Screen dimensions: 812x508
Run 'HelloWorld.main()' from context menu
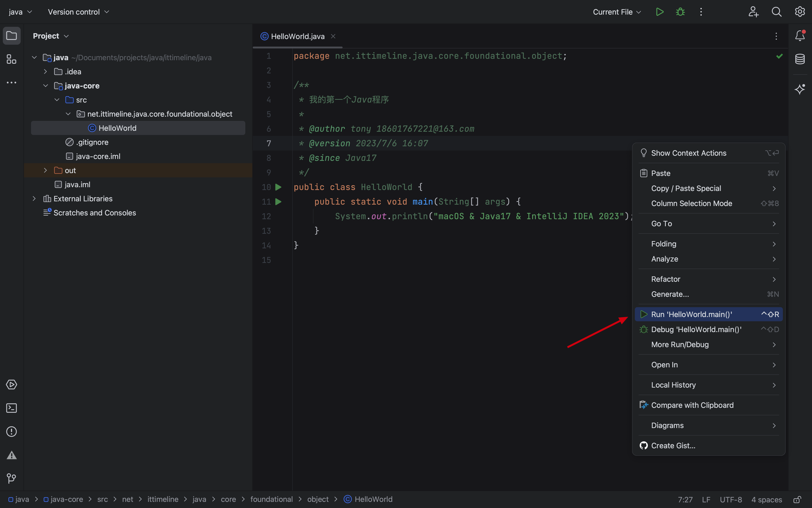[x=709, y=314]
